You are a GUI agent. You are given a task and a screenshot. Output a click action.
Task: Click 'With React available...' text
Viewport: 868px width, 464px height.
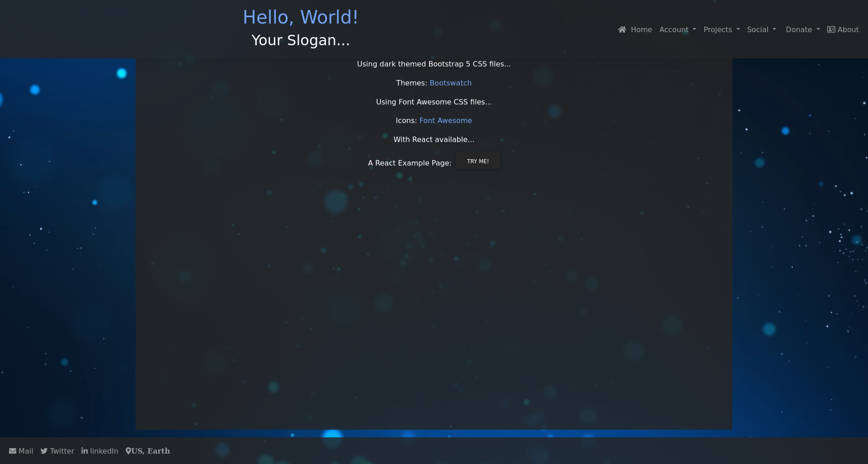tap(434, 139)
